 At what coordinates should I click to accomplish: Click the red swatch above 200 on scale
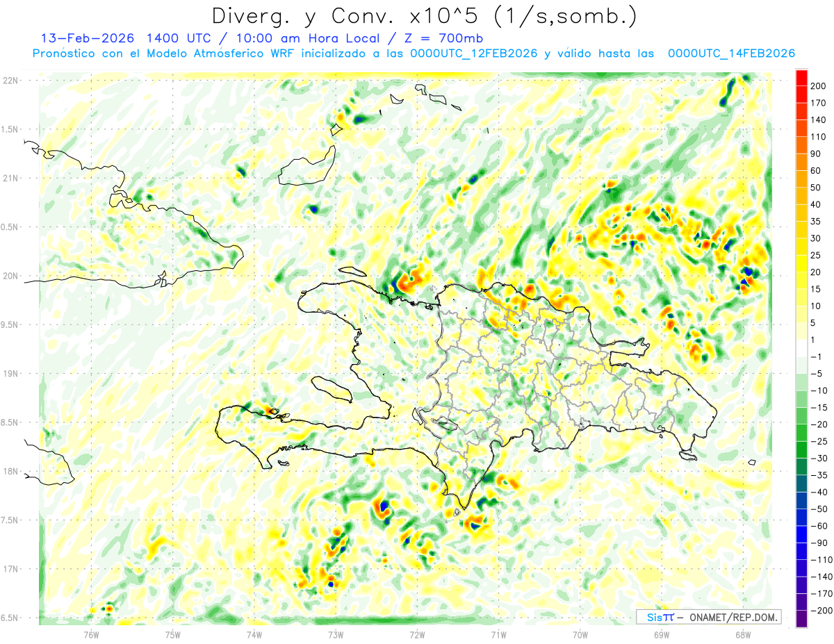pyautogui.click(x=801, y=78)
